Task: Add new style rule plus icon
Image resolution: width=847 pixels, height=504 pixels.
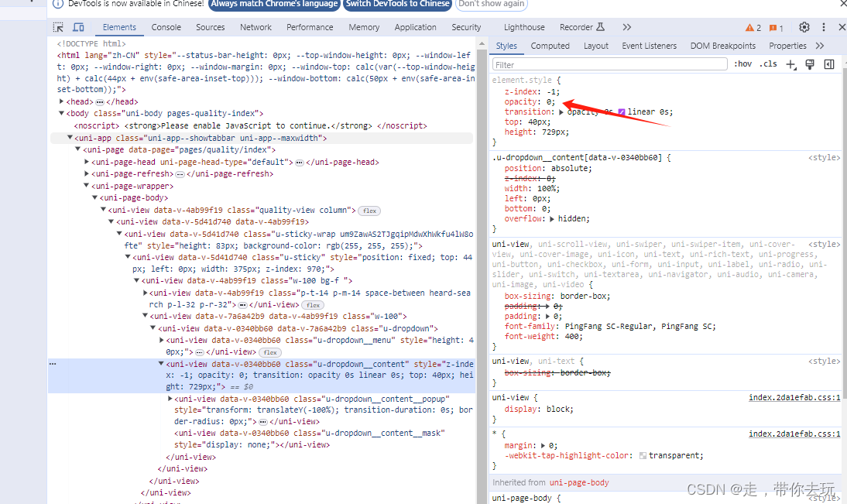Action: 790,65
